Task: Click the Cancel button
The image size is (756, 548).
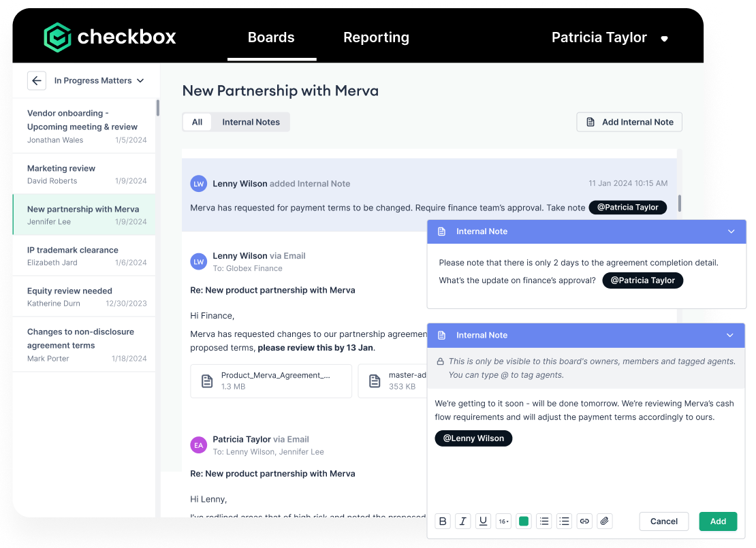Action: pos(664,521)
